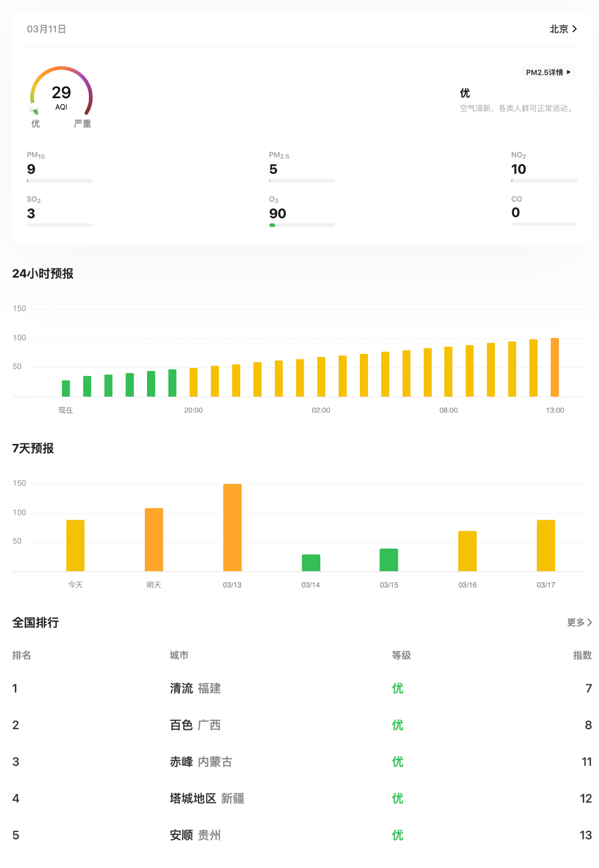599x868 pixels.
Task: Click the 03月11日 date label
Action: [47, 29]
